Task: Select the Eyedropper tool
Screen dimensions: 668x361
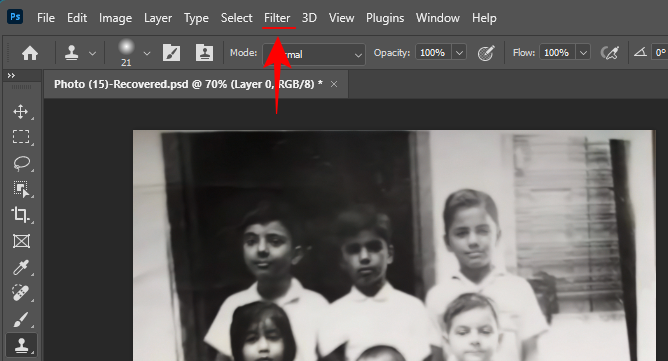Action: point(21,267)
